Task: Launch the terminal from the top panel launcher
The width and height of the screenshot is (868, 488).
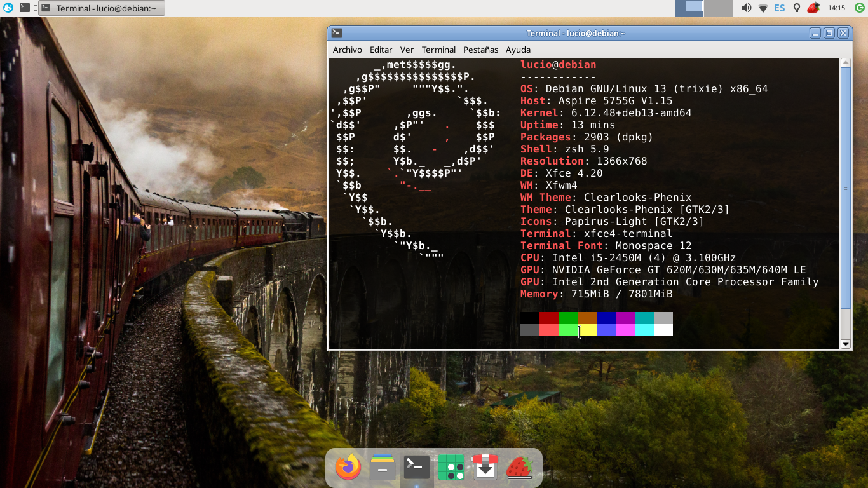Action: (x=24, y=8)
